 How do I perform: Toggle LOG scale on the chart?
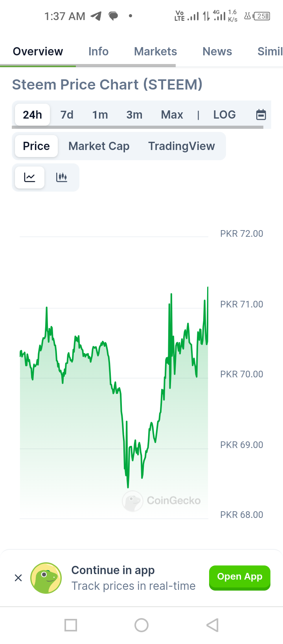224,115
